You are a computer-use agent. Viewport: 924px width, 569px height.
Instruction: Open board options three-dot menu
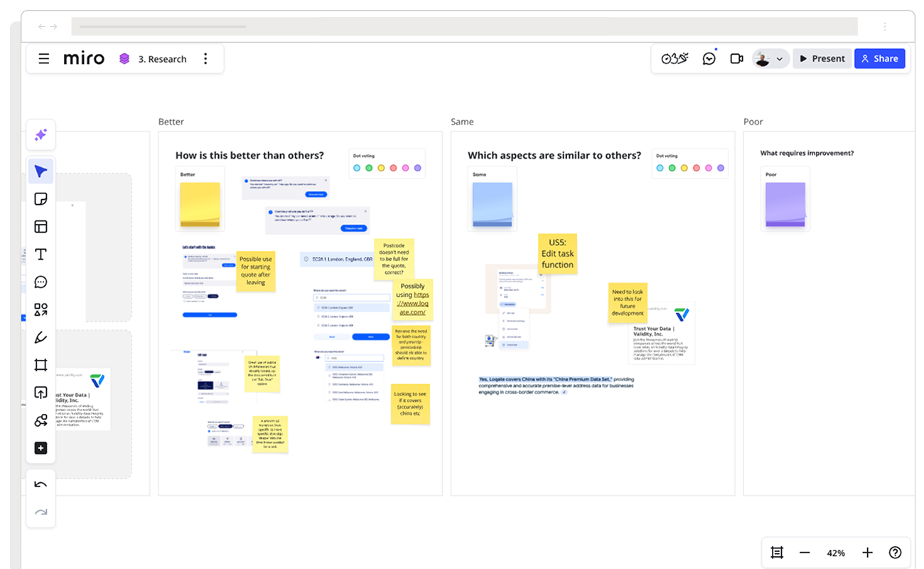pyautogui.click(x=205, y=59)
